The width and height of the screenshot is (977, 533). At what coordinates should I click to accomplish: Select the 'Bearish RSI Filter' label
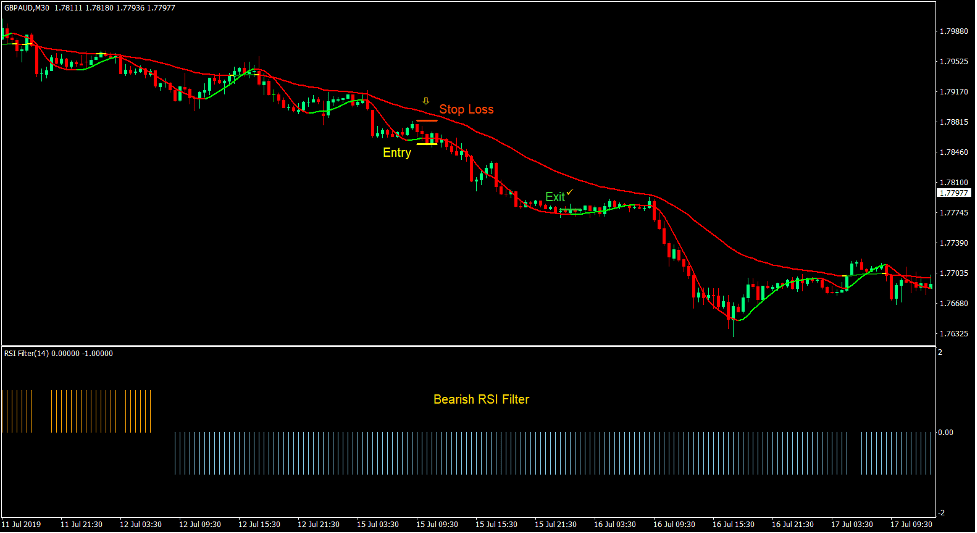click(x=481, y=400)
